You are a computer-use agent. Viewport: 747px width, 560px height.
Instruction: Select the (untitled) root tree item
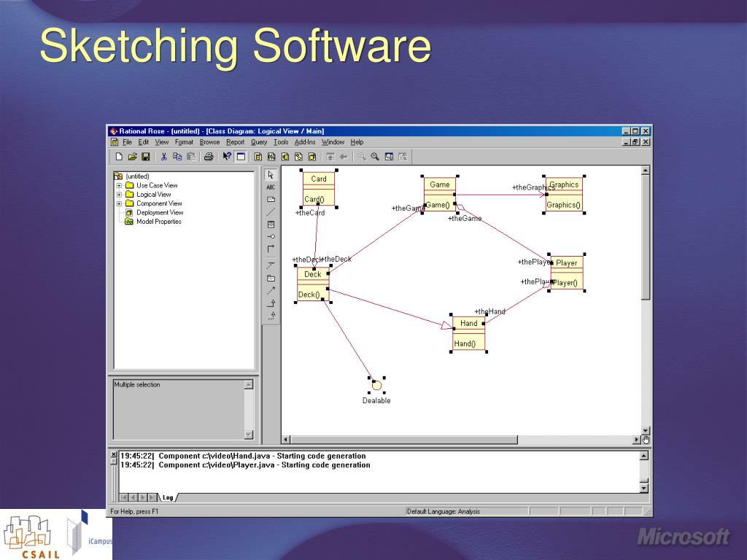[137, 176]
